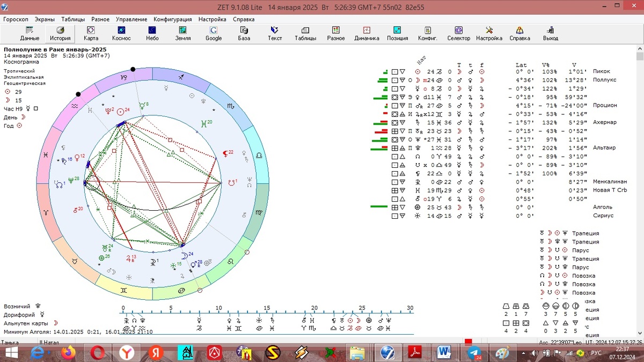Open the Данные toolbar icon
This screenshot has width=644, height=362.
[30, 33]
